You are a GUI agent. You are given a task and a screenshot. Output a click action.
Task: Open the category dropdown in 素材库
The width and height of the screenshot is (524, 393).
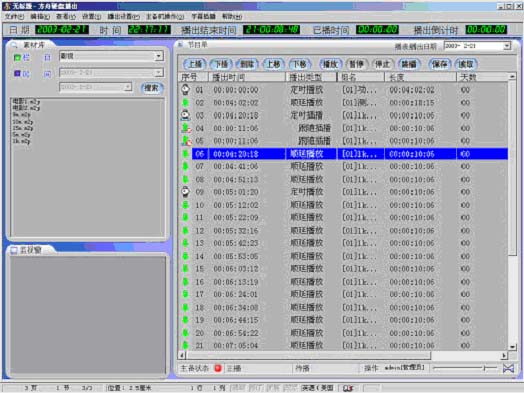pos(159,56)
